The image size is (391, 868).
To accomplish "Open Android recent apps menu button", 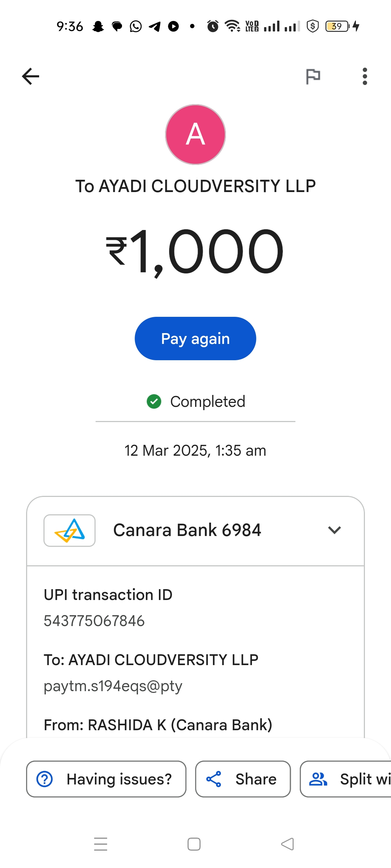I will click(x=101, y=844).
